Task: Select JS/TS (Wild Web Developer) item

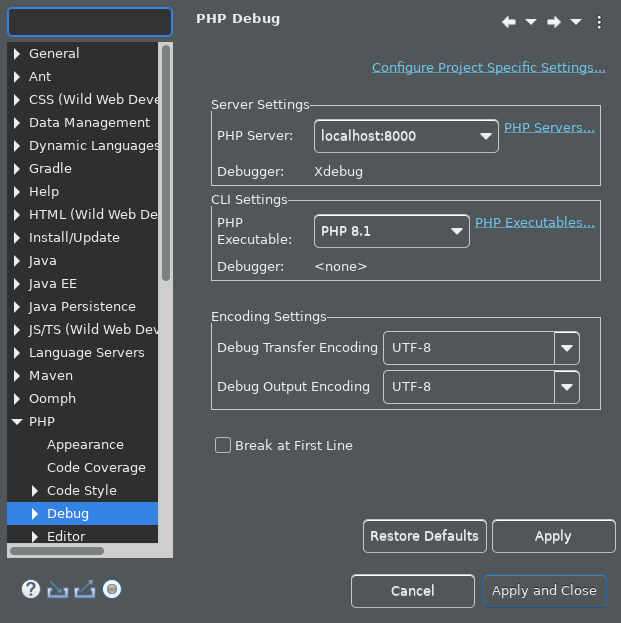Action: [x=93, y=329]
